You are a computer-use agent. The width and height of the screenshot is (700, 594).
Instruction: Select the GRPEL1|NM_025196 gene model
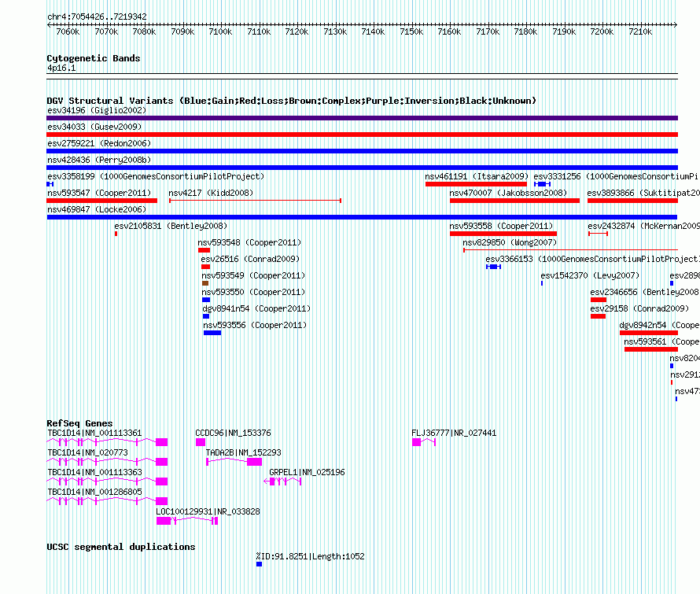coord(282,481)
